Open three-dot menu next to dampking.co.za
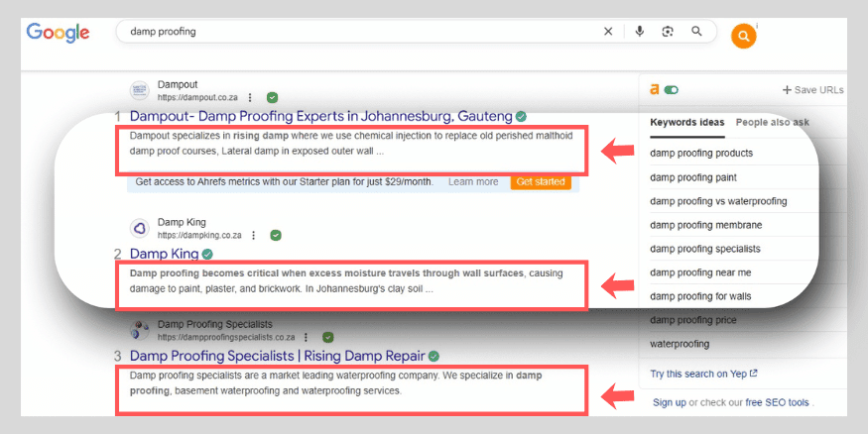This screenshot has width=868, height=434. pos(254,236)
